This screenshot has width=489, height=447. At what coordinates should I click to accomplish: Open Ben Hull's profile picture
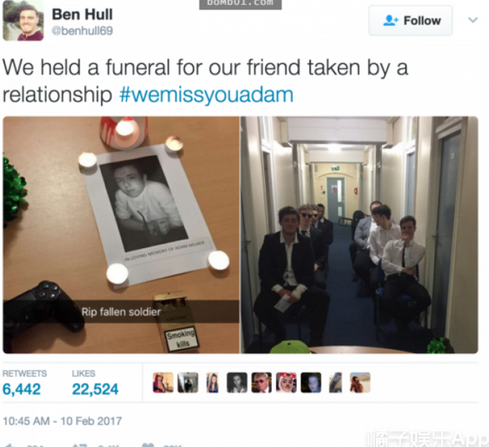(23, 20)
